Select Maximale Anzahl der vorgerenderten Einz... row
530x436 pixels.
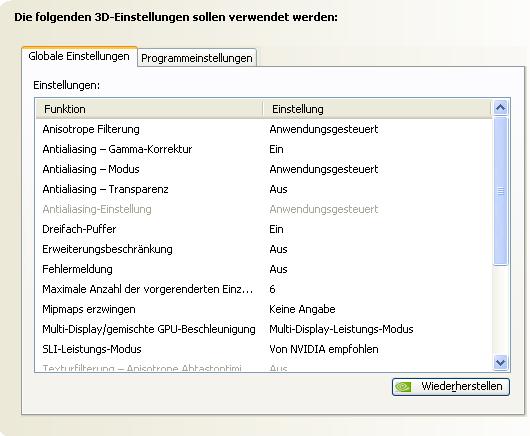[x=264, y=289]
